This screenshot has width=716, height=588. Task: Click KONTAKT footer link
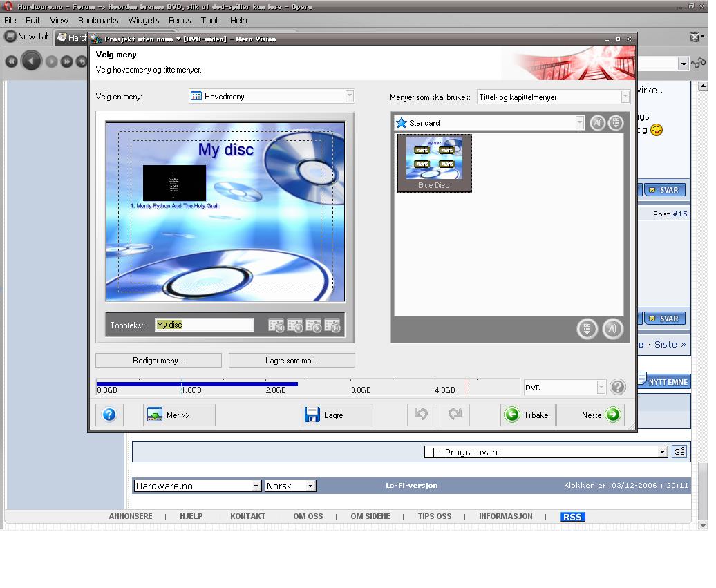[x=247, y=516]
